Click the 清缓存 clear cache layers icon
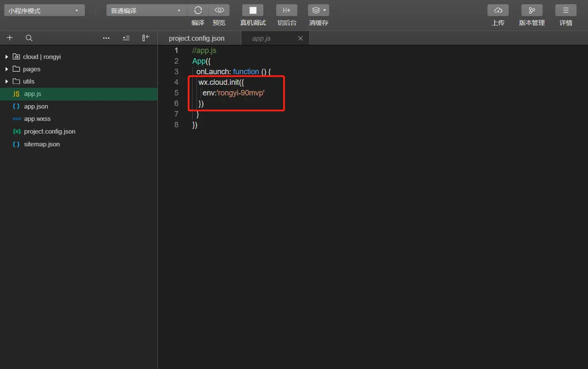The image size is (588, 369). [319, 10]
